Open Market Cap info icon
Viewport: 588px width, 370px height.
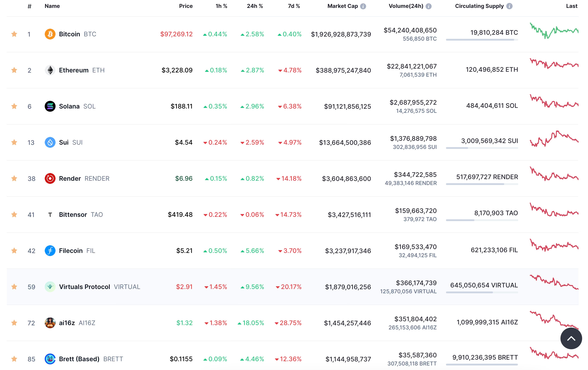coord(363,6)
